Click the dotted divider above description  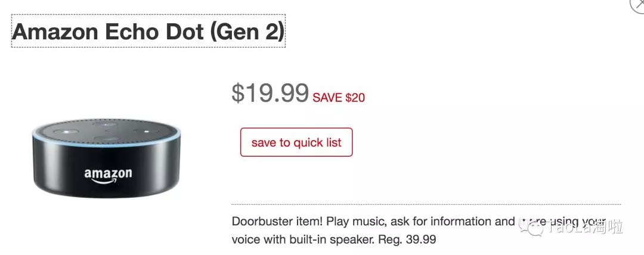click(x=426, y=204)
